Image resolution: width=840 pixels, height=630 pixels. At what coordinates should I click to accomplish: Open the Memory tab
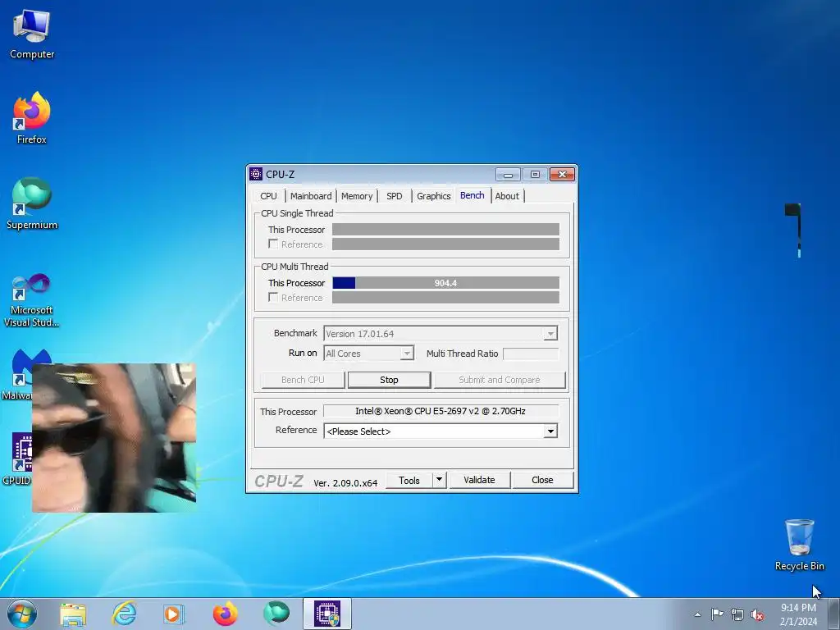(357, 196)
